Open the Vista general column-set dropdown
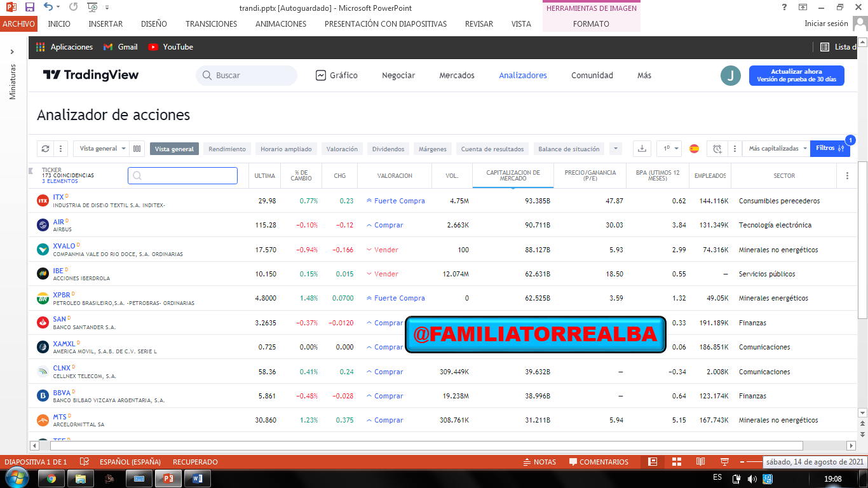Viewport: 868px width, 488px height. 102,149
